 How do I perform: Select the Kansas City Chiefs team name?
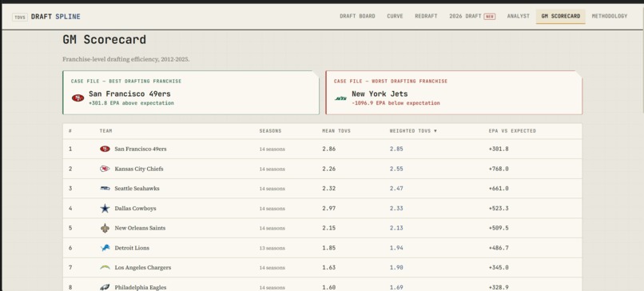tap(139, 169)
